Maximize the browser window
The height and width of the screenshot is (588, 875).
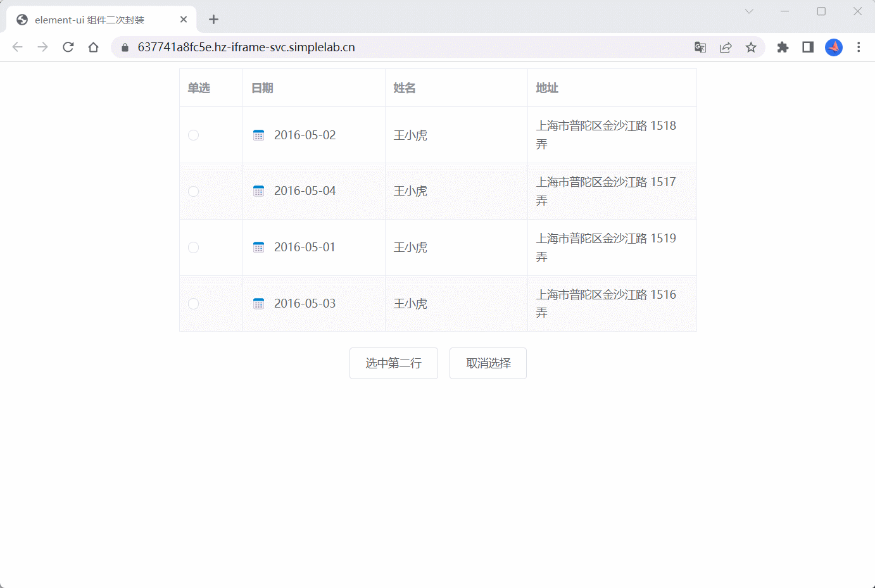[x=821, y=11]
